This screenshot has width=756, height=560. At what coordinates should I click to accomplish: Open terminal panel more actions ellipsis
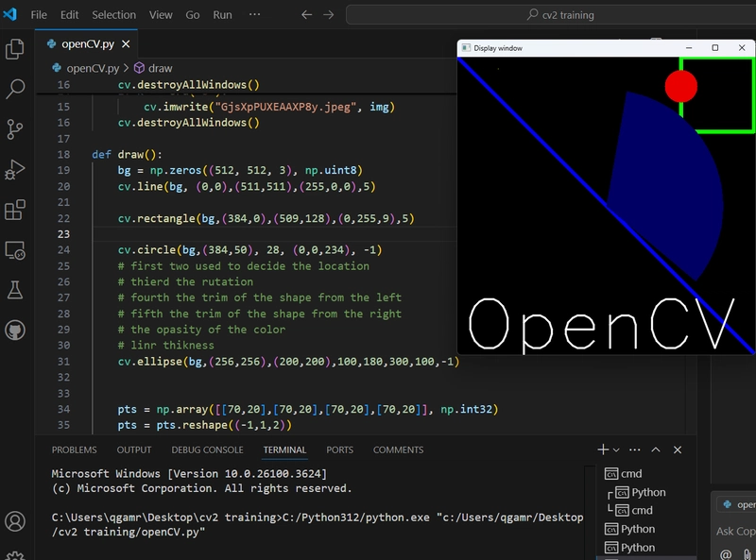click(634, 450)
